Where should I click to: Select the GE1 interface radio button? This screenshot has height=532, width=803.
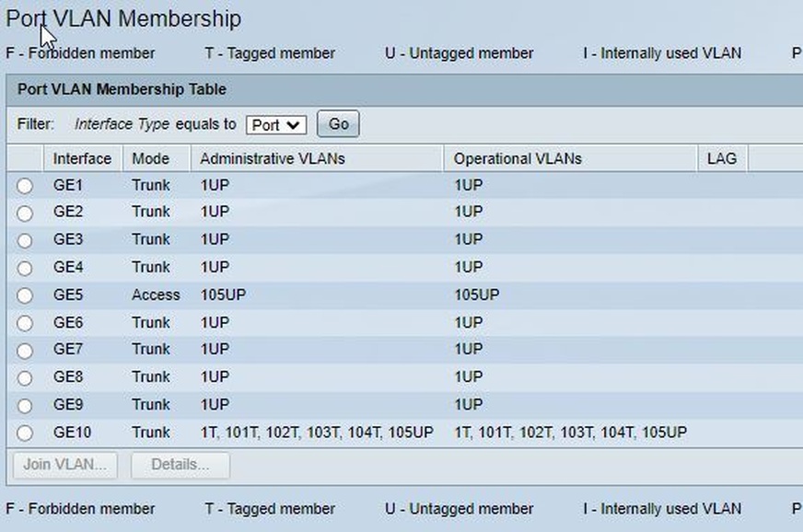click(x=25, y=186)
